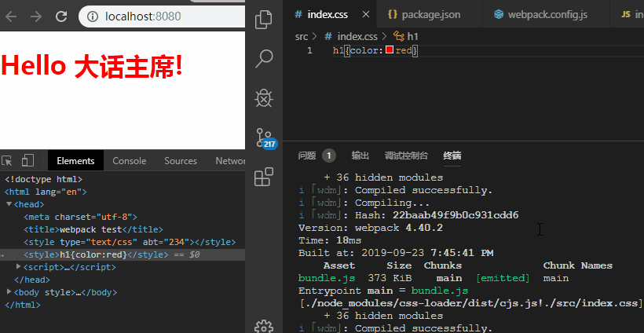Activate DevTools inspect element picker

7,160
